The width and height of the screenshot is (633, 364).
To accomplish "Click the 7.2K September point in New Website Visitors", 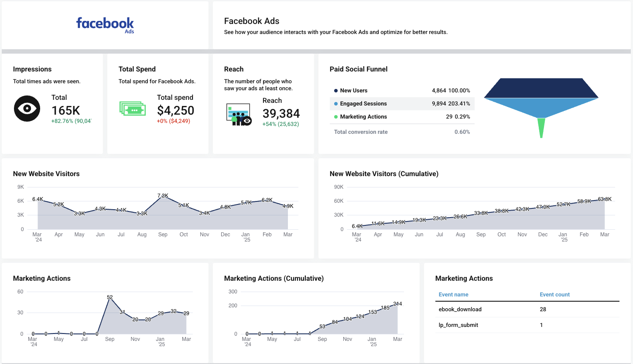I will [163, 196].
